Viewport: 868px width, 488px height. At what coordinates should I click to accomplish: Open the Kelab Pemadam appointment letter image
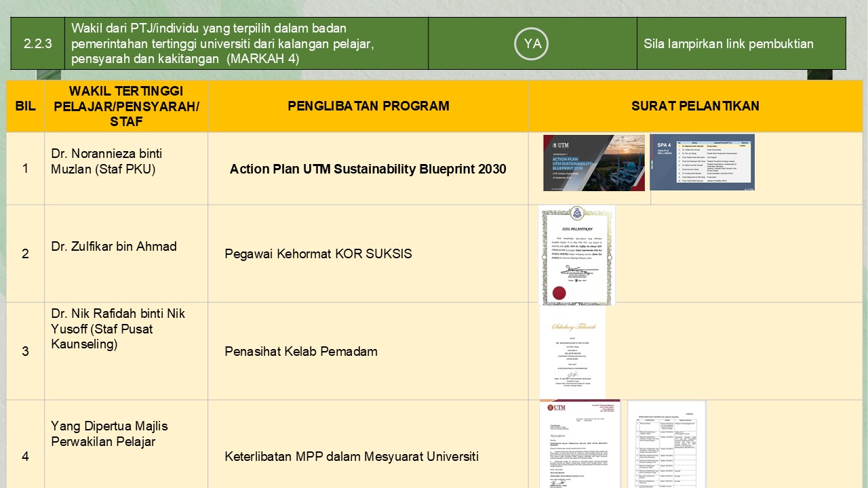point(572,352)
